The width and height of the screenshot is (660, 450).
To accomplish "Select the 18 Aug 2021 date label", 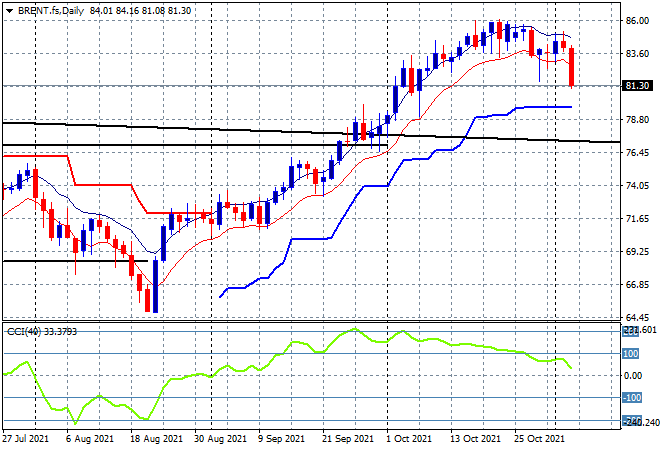I will [x=157, y=439].
